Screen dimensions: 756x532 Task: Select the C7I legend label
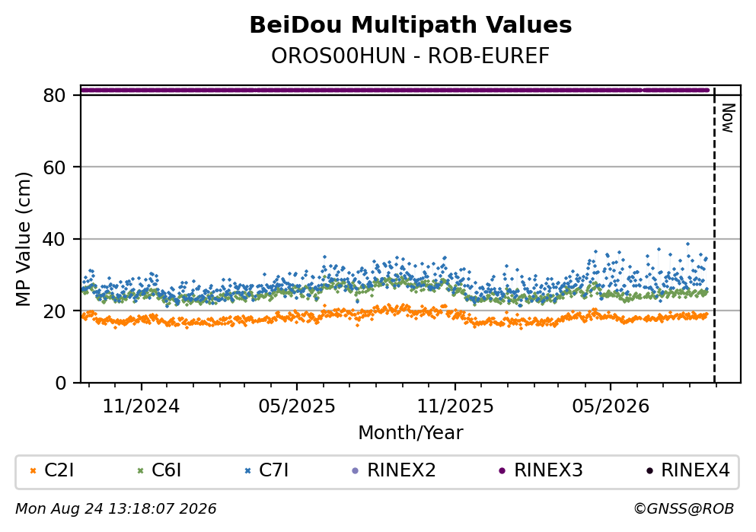[274, 470]
